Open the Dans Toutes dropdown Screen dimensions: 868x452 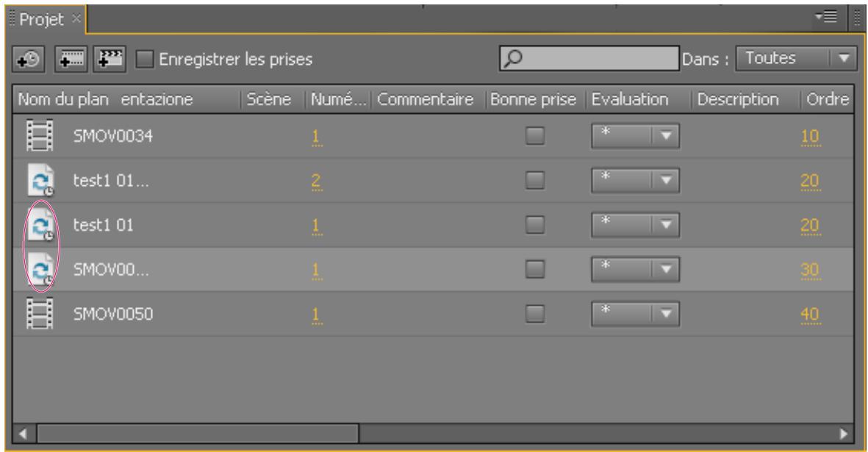pos(796,58)
